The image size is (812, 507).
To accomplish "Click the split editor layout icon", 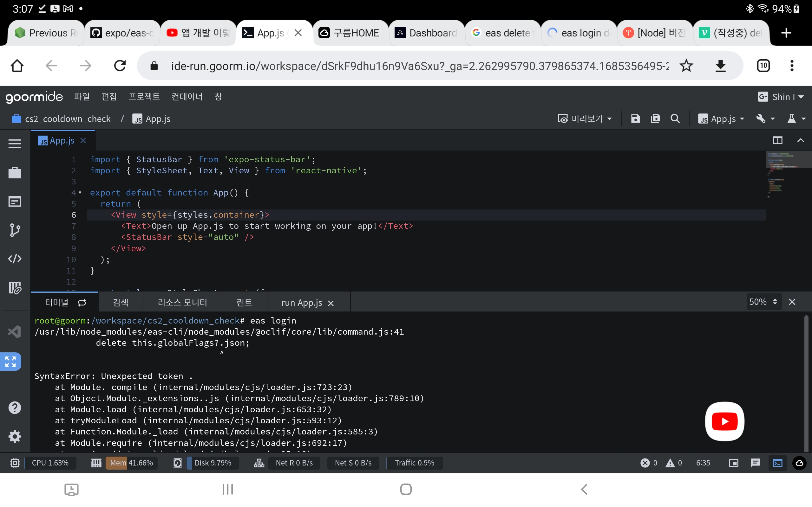I will click(777, 140).
